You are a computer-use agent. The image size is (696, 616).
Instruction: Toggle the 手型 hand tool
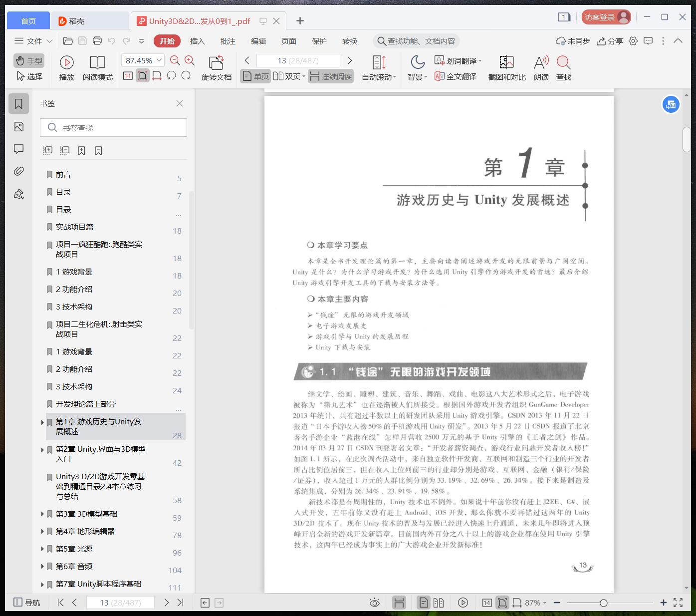[x=29, y=61]
